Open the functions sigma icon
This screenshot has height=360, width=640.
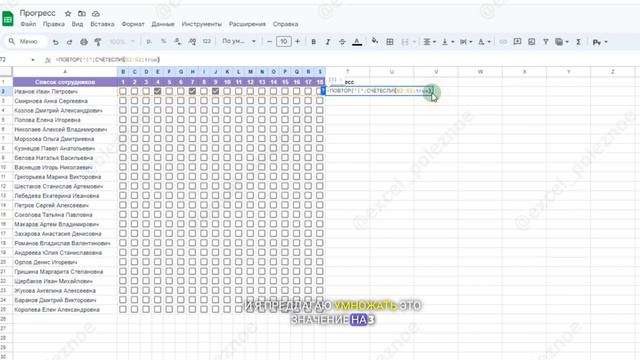click(x=578, y=42)
